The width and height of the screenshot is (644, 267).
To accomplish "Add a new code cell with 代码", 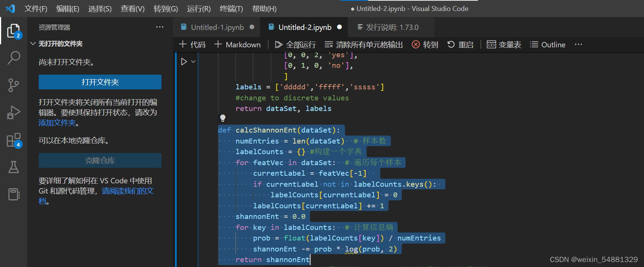I will (192, 45).
